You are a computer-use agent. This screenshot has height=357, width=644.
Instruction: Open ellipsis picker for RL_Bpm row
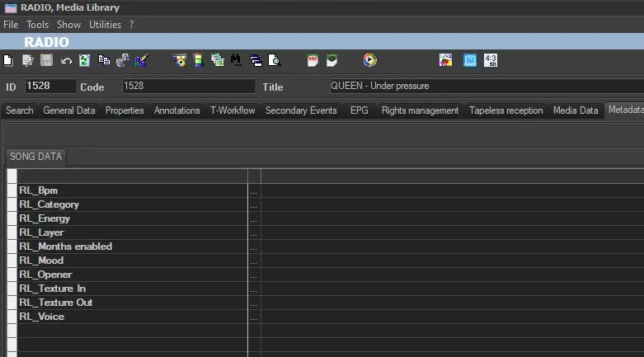253,190
